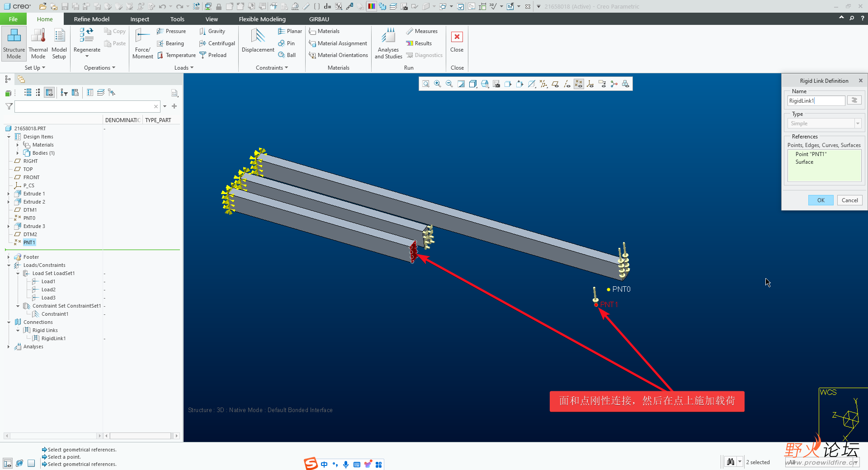The height and width of the screenshot is (470, 868).
Task: Open the Model Setup tool
Action: click(x=59, y=44)
